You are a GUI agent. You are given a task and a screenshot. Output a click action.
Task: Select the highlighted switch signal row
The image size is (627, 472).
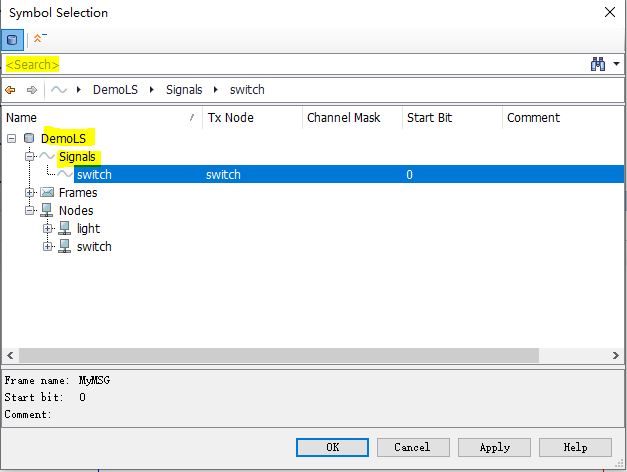tap(349, 174)
